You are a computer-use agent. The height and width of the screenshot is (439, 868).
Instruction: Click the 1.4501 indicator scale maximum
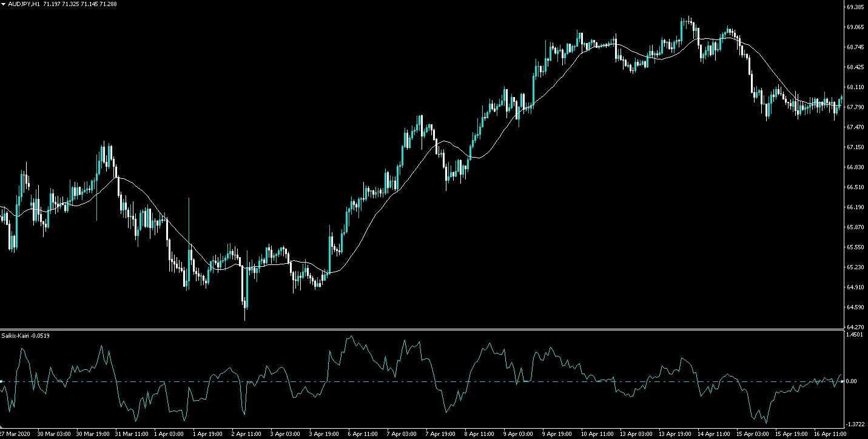pos(855,334)
